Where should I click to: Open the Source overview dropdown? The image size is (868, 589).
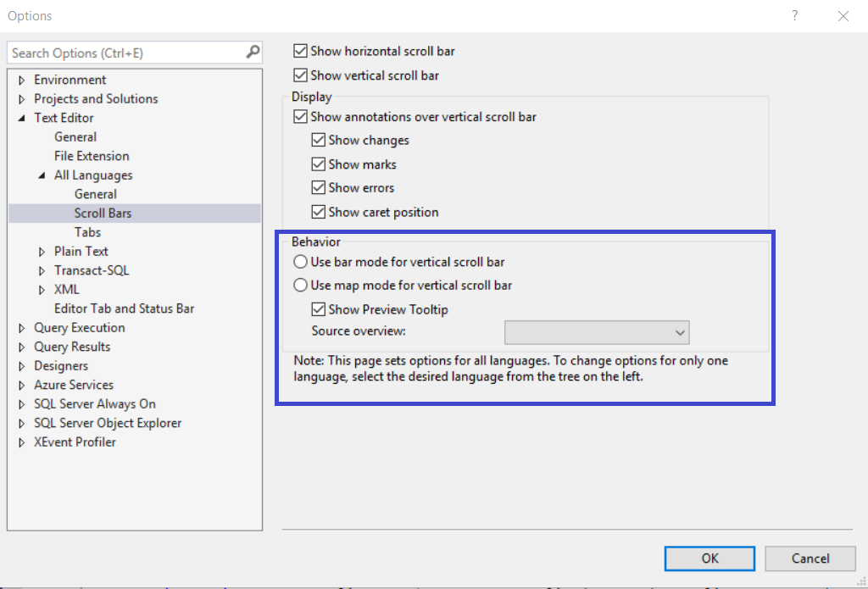coord(597,332)
